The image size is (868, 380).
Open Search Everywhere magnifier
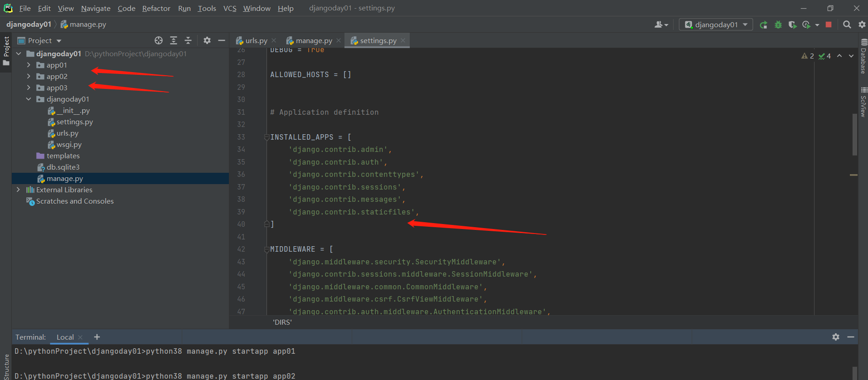click(x=847, y=24)
